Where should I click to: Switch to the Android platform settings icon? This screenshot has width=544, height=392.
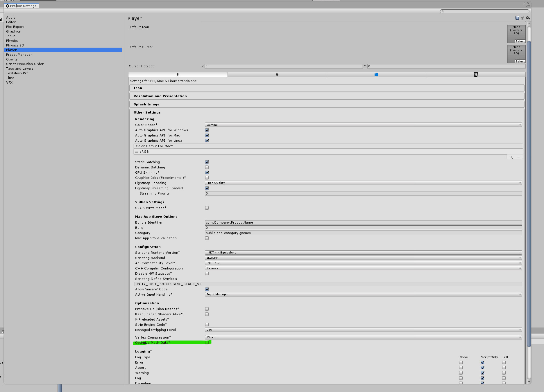(278, 75)
